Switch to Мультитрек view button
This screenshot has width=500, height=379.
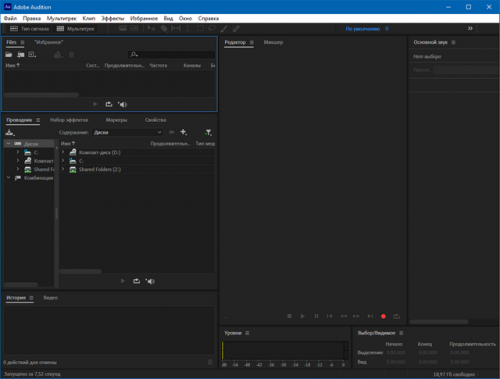point(76,29)
